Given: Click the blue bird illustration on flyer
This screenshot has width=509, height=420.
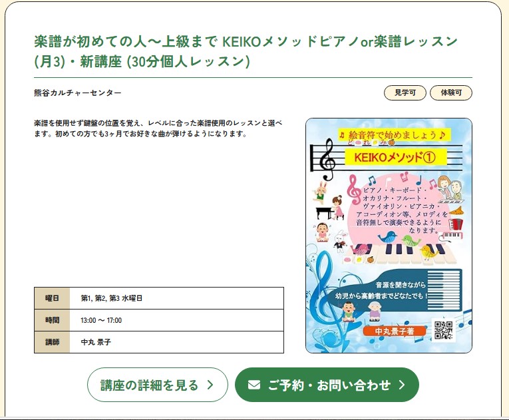Looking at the screenshot, I should tap(387, 237).
